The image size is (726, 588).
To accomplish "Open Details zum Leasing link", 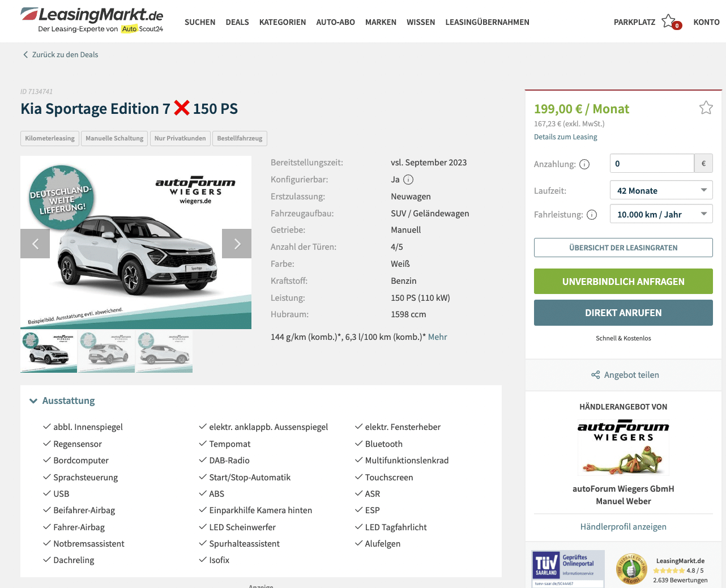I will click(565, 137).
